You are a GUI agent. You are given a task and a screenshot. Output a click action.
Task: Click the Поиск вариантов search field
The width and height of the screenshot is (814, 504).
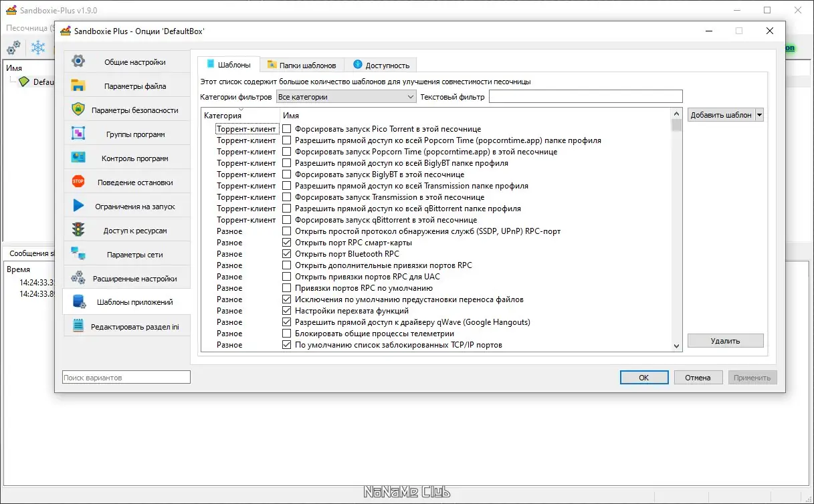[126, 378]
